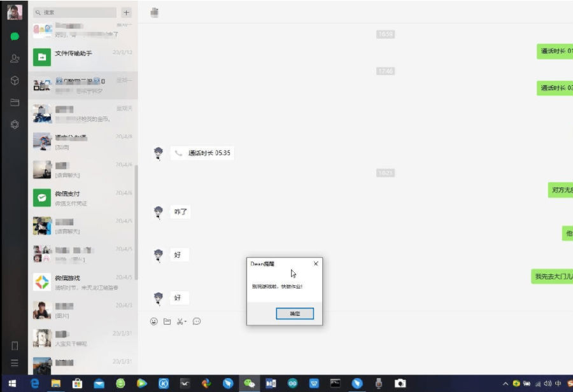Screen dimensions: 573x392
Task: Click the scissors screenshot tool icon
Action: pyautogui.click(x=180, y=321)
